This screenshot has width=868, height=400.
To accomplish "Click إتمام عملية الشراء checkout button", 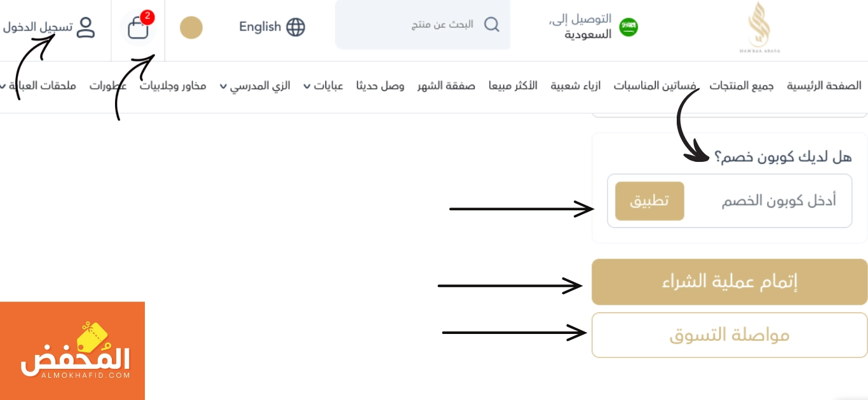I will [x=729, y=282].
